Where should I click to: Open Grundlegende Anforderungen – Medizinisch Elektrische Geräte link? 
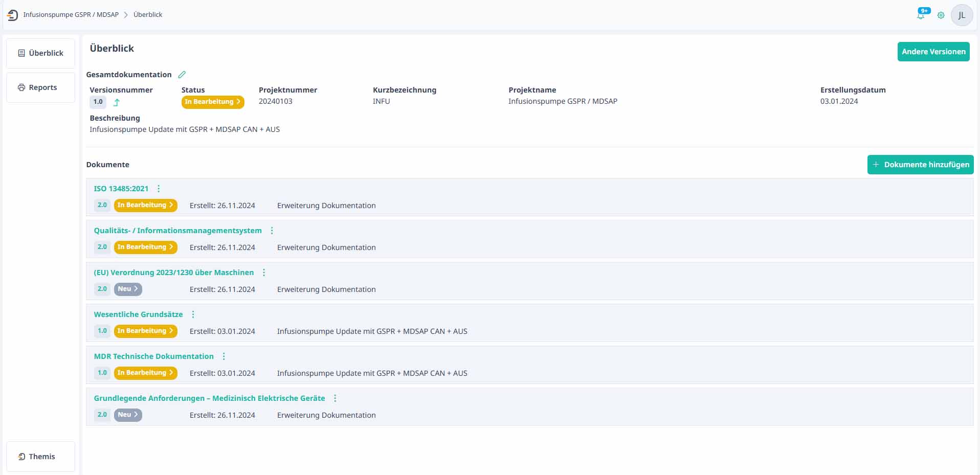[x=209, y=398]
